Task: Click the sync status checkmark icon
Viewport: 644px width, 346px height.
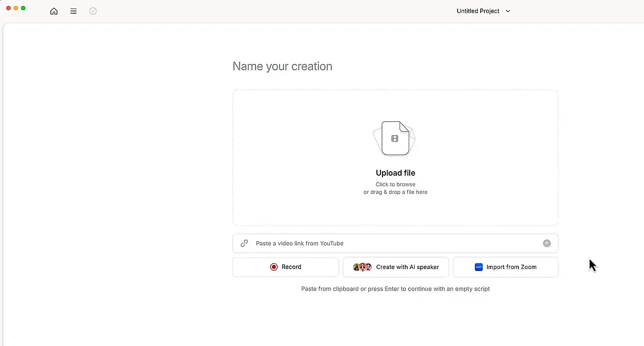Action: pyautogui.click(x=93, y=11)
